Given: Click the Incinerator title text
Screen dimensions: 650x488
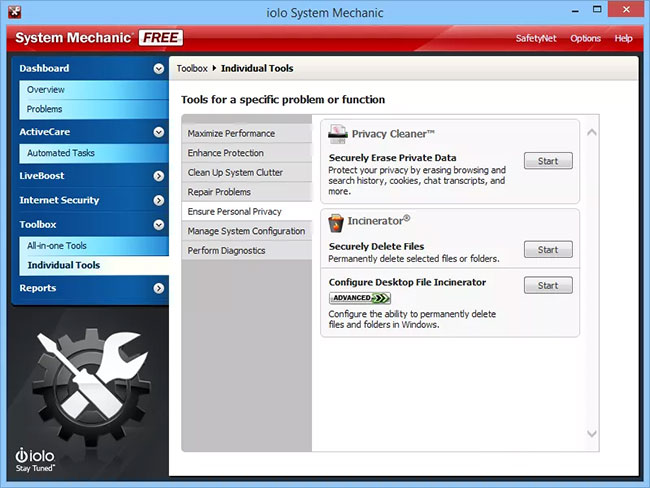Looking at the screenshot, I should coord(379,220).
